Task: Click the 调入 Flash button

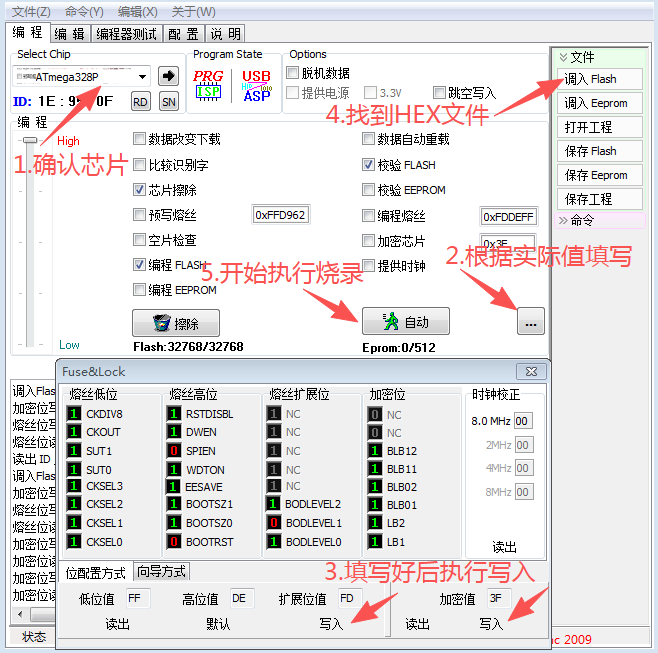Action: coord(600,79)
